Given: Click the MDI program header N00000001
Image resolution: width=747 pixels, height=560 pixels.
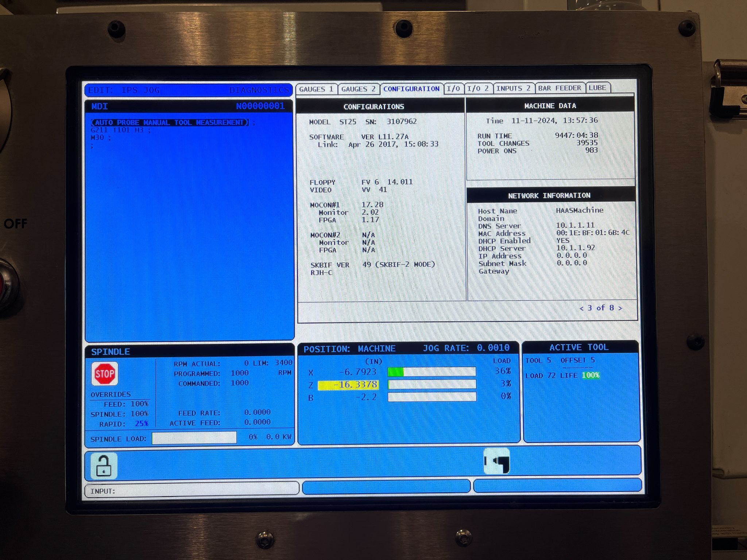Looking at the screenshot, I should (260, 106).
